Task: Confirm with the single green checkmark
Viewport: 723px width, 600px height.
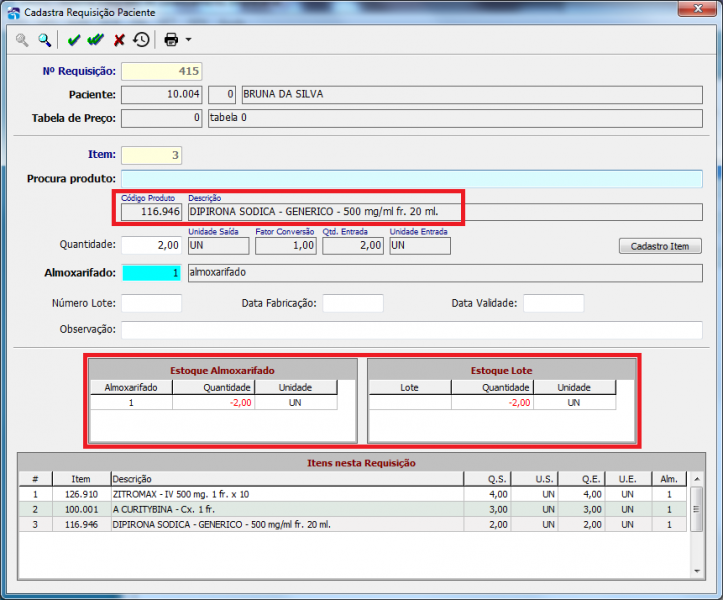Action: click(73, 40)
